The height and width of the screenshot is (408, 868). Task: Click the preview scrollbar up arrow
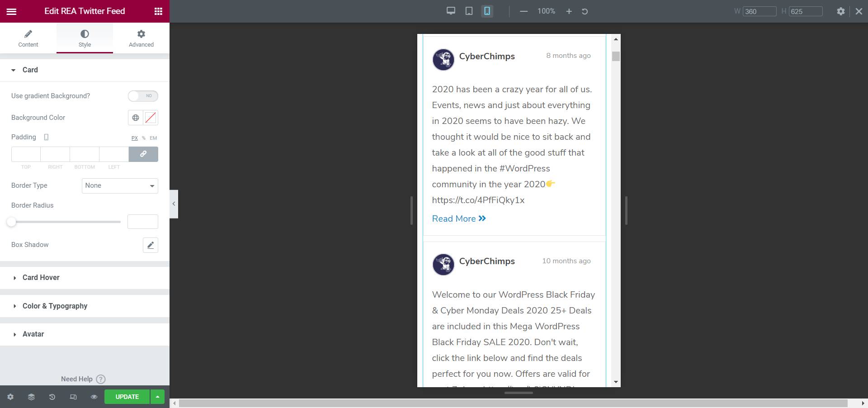coord(616,39)
